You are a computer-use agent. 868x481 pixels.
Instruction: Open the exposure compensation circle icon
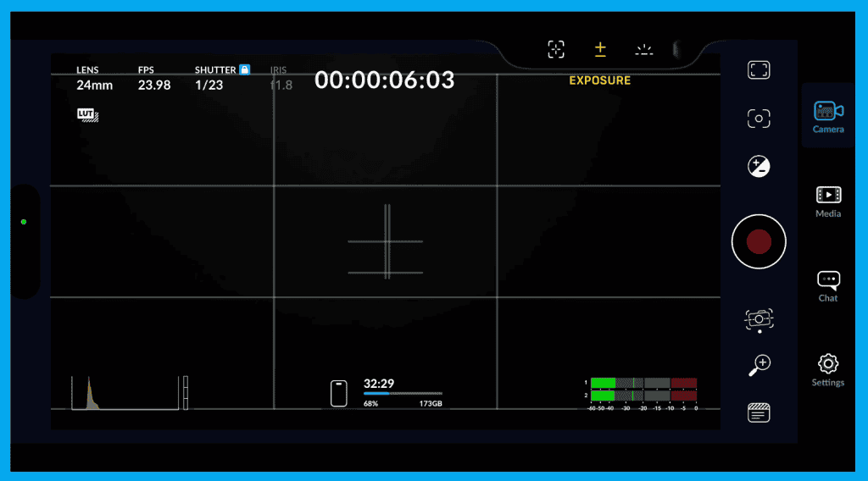coord(759,166)
